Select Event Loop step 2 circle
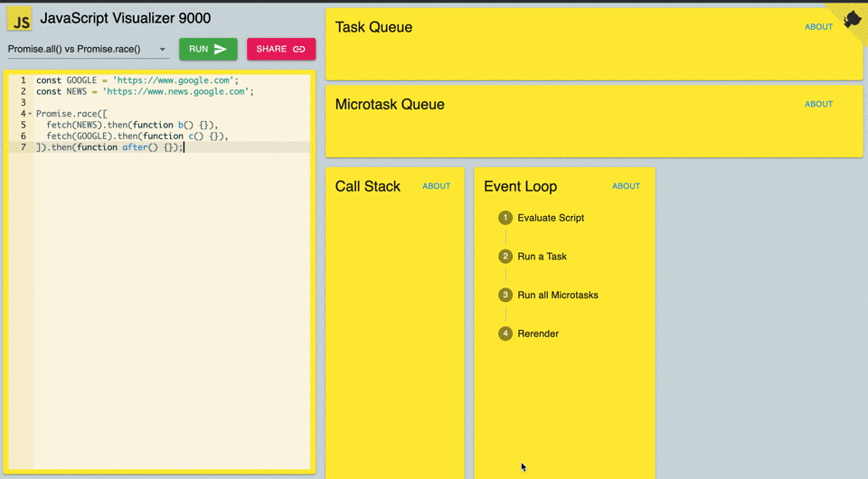The height and width of the screenshot is (479, 868). point(505,256)
